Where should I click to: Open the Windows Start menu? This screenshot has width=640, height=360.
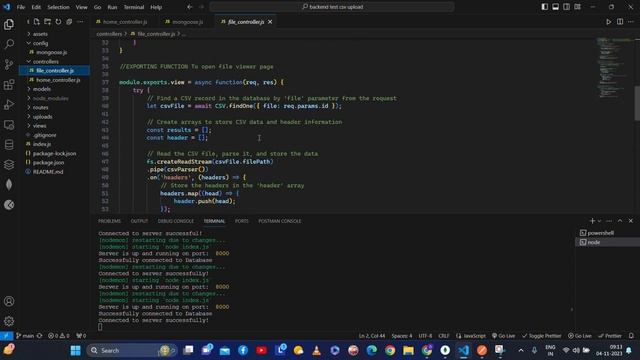(76, 350)
